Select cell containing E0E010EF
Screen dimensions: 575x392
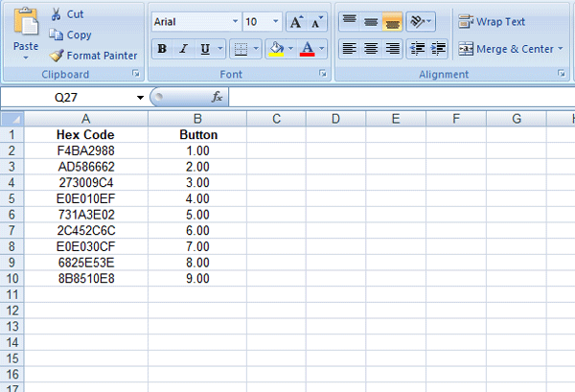tap(86, 198)
